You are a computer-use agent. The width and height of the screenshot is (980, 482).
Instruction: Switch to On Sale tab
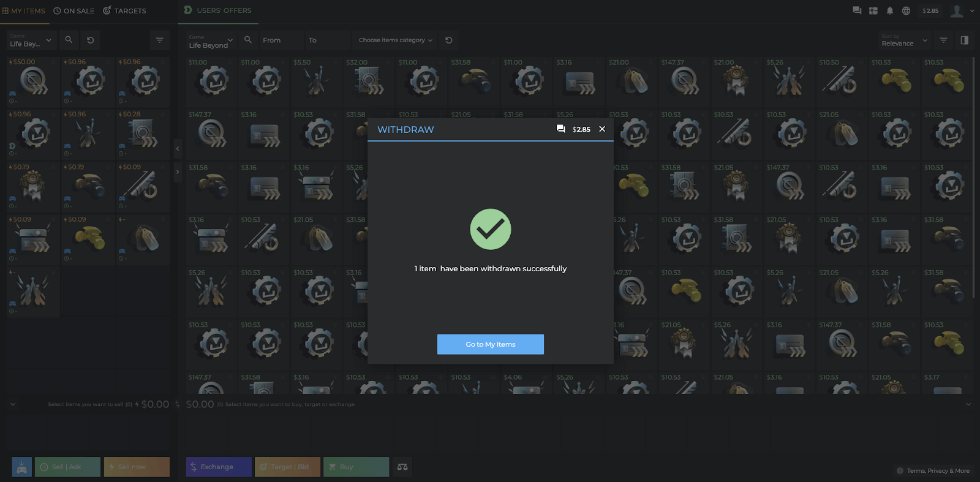point(74,10)
